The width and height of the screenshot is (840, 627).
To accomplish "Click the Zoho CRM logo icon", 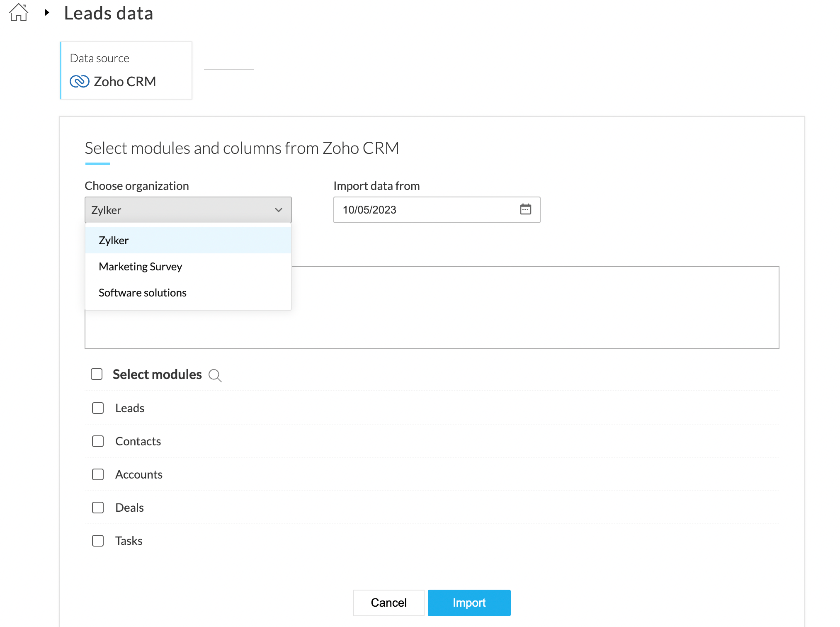I will pos(79,81).
